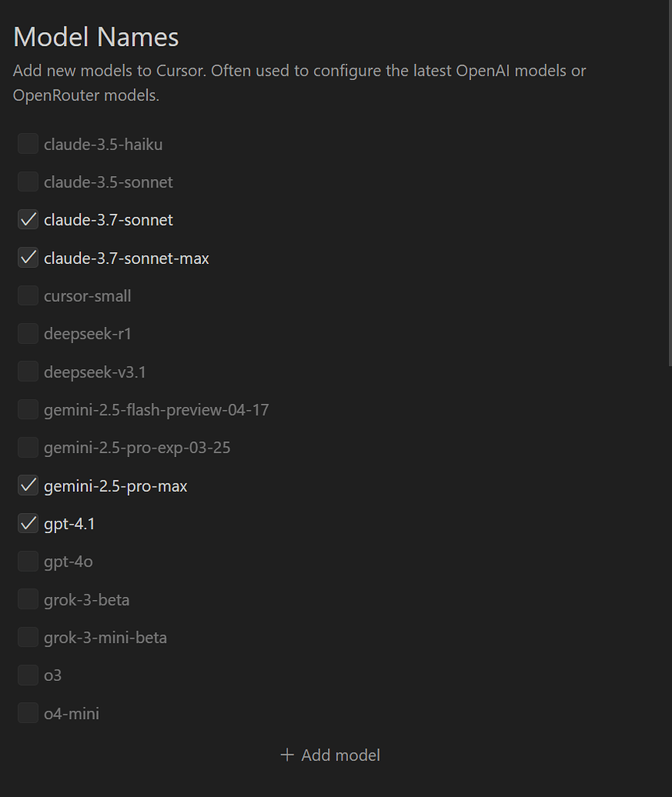Enable the deepseek-v3.1 model
This screenshot has width=672, height=797.
tap(28, 371)
